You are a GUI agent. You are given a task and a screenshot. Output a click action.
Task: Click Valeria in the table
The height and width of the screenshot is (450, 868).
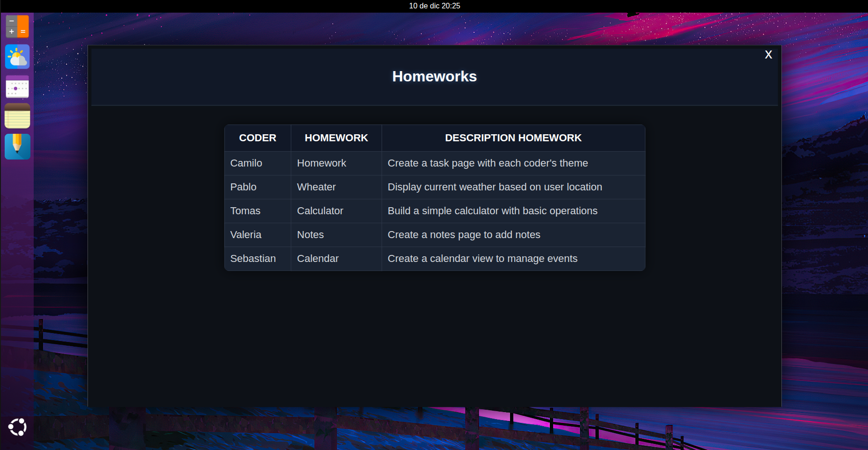pos(246,235)
